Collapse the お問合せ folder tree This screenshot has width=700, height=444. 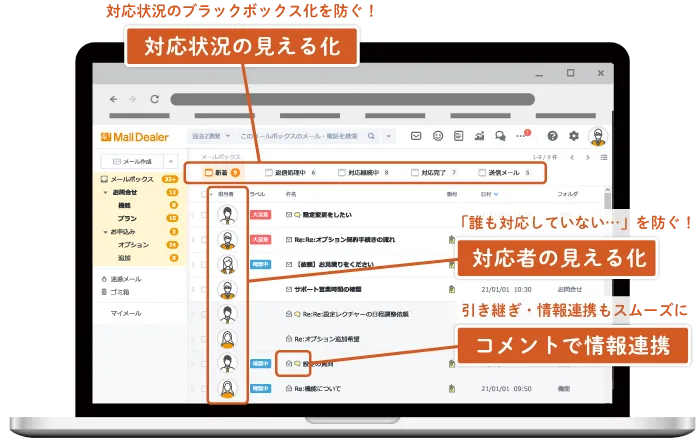[107, 191]
